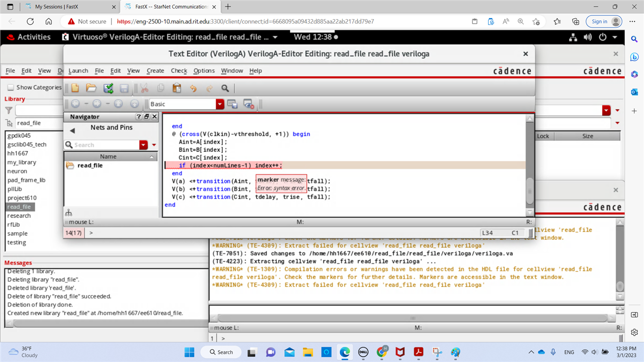Select pad_frame_lib in the Library list
Viewport: 644px width, 362px height.
coord(26,180)
